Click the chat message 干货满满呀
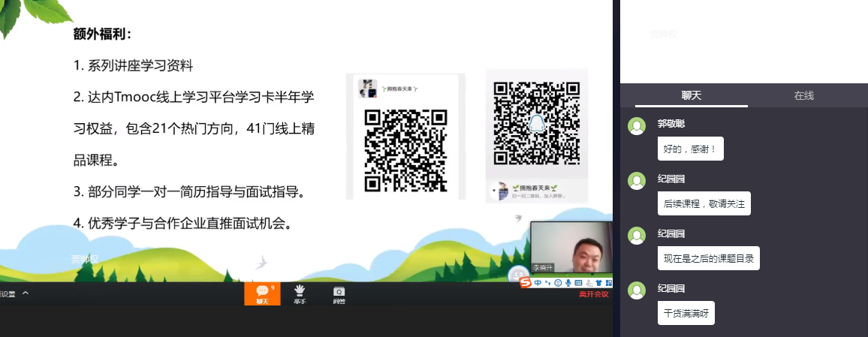The image size is (868, 337). point(686,313)
